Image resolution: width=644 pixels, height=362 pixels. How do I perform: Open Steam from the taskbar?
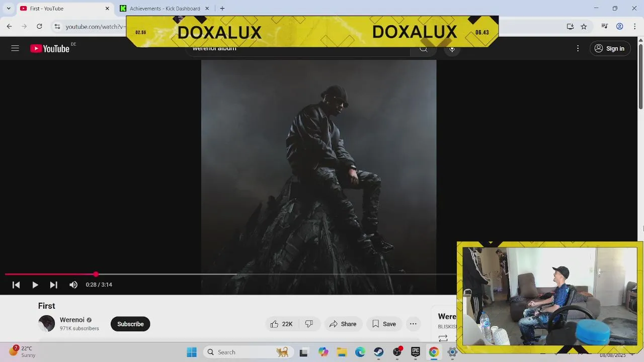tap(379, 352)
